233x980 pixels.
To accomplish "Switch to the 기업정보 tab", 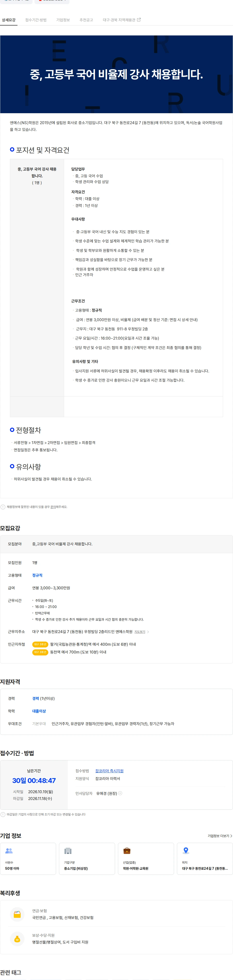I will (x=63, y=20).
